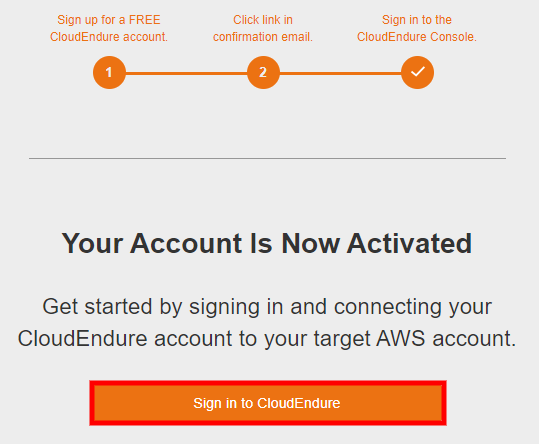
Task: Click the 'Your Account Is Now Activated' heading
Action: click(267, 243)
